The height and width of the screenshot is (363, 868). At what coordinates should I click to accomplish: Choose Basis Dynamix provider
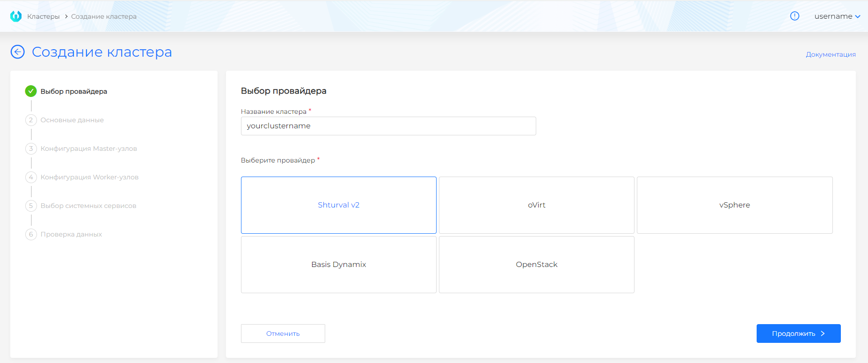[338, 265]
